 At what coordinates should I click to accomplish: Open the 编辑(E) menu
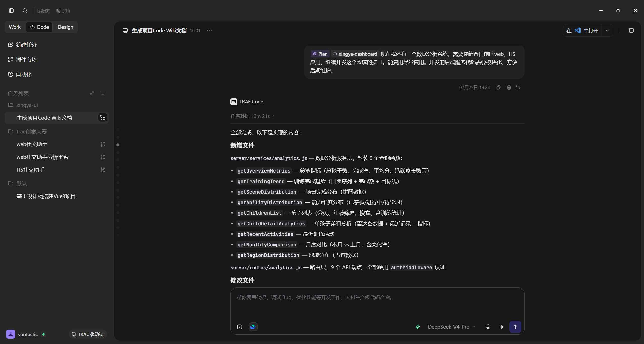[x=44, y=11]
